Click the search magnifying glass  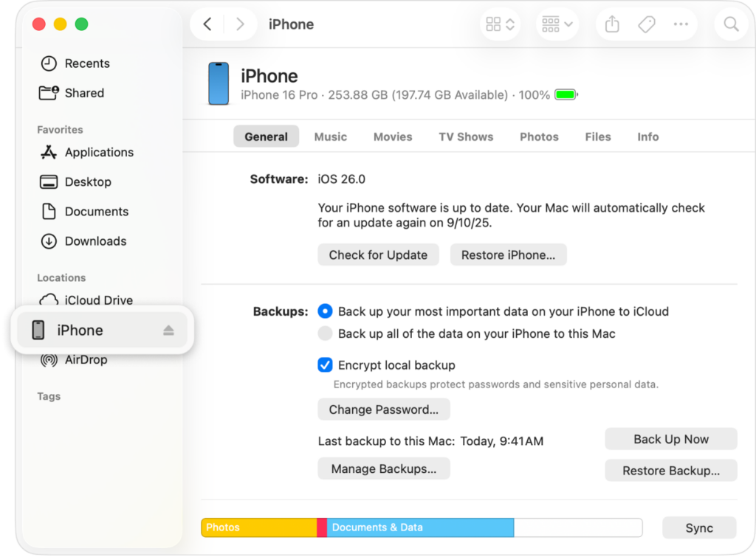[731, 24]
